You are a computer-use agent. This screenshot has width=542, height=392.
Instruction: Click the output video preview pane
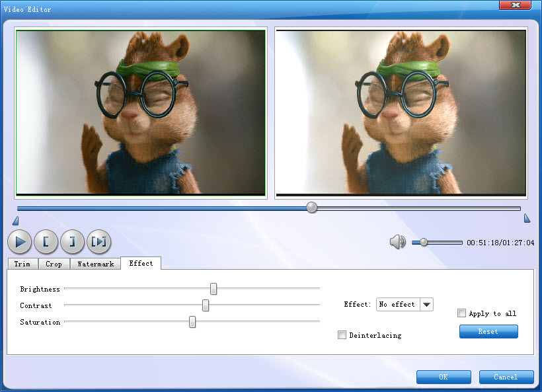click(401, 112)
